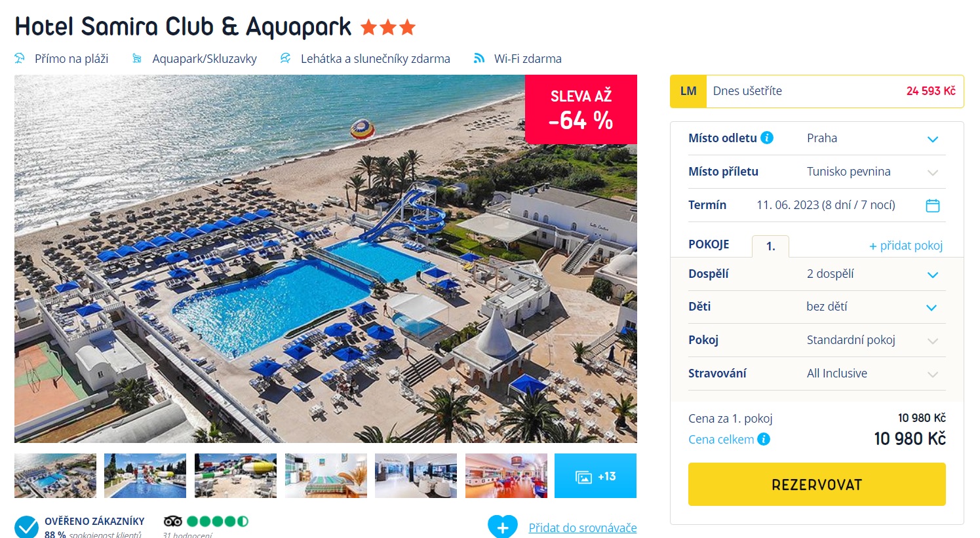Click the Přidat do srovnávače link
980x538 pixels.
[583, 528]
